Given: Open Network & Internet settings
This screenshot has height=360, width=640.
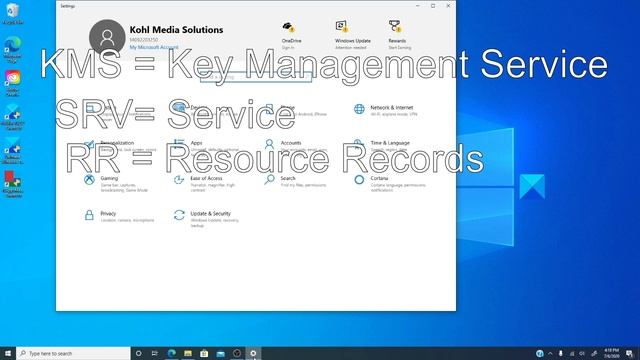Looking at the screenshot, I should click(x=386, y=110).
